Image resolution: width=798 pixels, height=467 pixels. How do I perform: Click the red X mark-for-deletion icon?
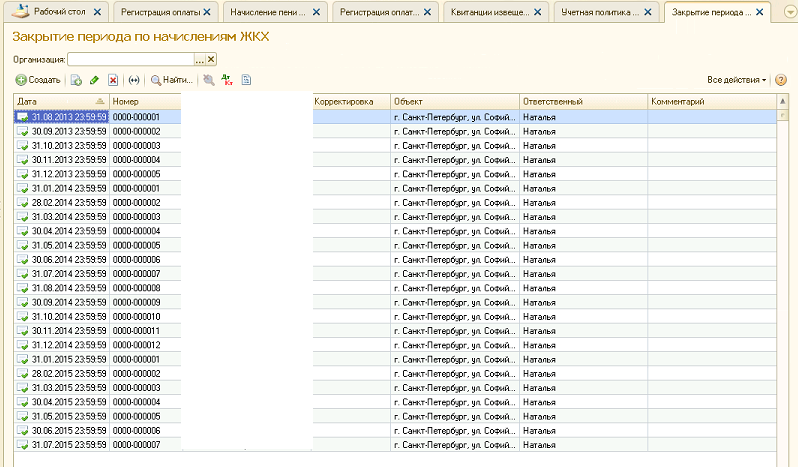pyautogui.click(x=113, y=80)
